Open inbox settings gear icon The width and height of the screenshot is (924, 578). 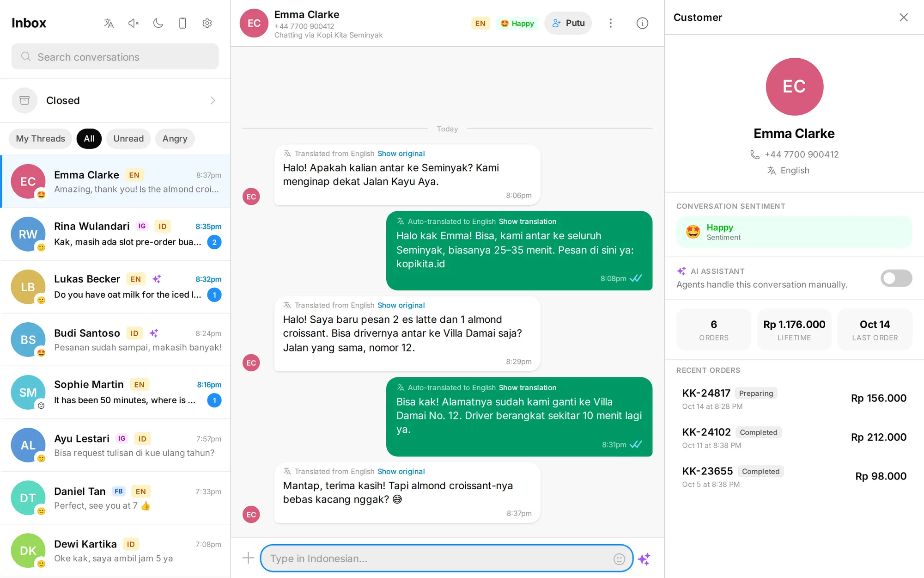(207, 23)
